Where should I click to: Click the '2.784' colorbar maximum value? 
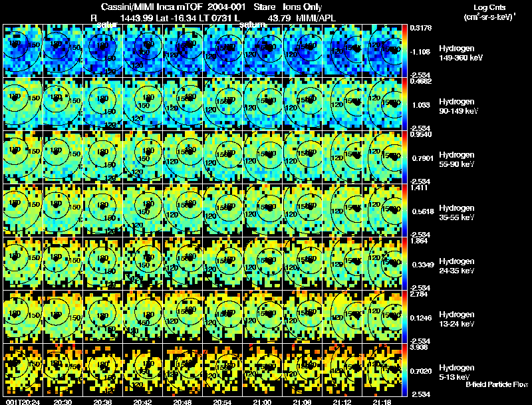coord(419,294)
